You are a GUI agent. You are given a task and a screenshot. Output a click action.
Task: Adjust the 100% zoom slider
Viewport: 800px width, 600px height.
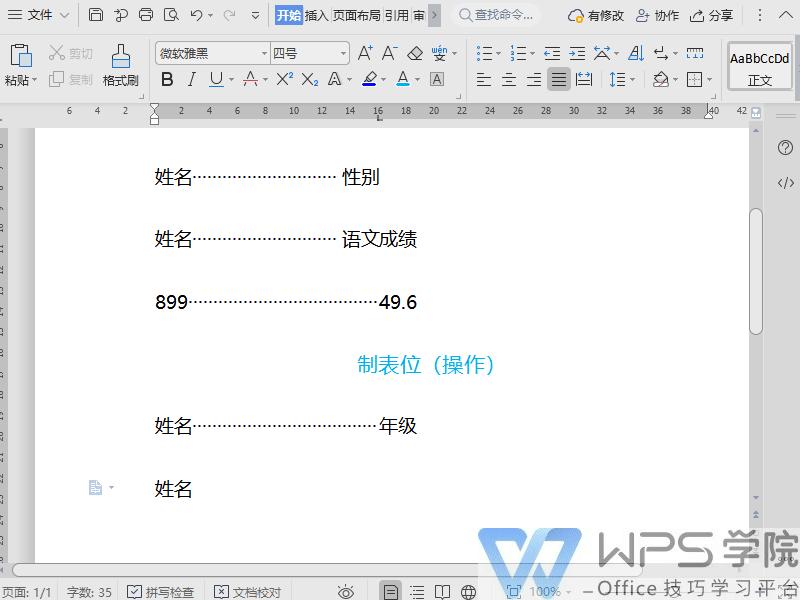(x=545, y=591)
